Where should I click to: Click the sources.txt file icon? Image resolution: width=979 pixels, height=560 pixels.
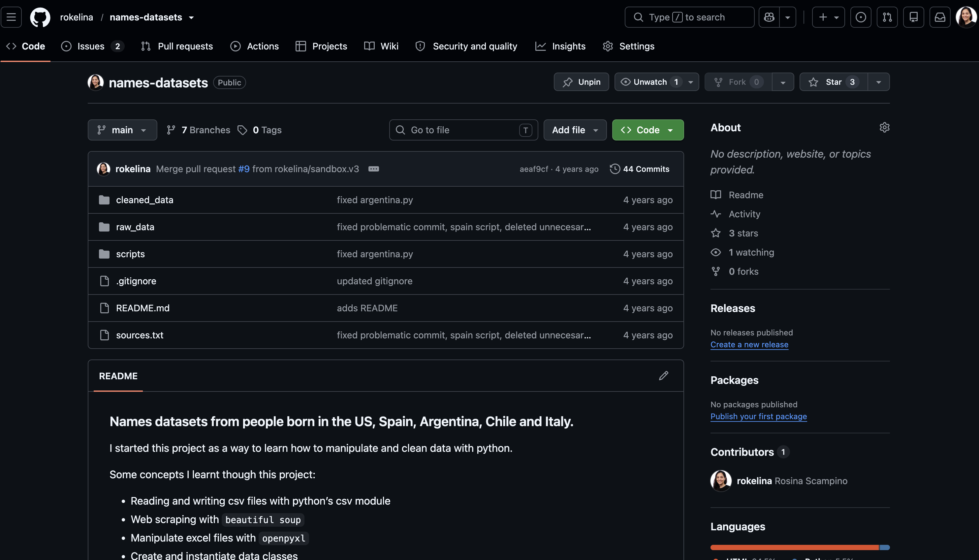point(104,335)
